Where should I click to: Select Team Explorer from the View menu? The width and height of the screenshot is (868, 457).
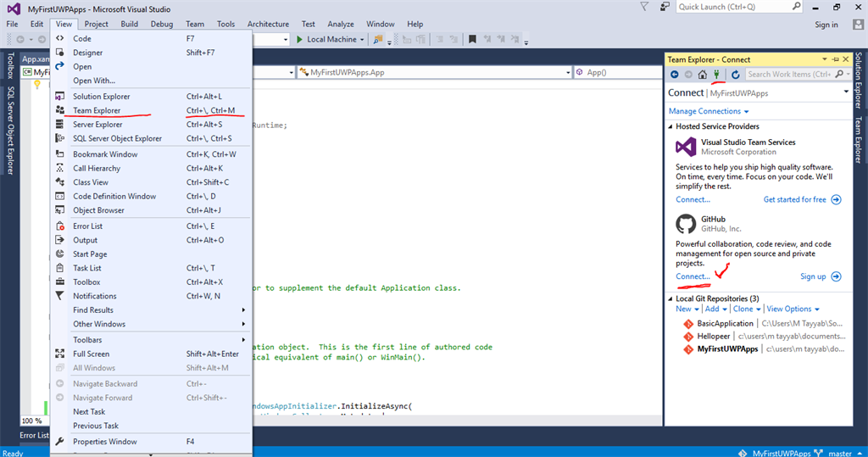[x=97, y=110]
